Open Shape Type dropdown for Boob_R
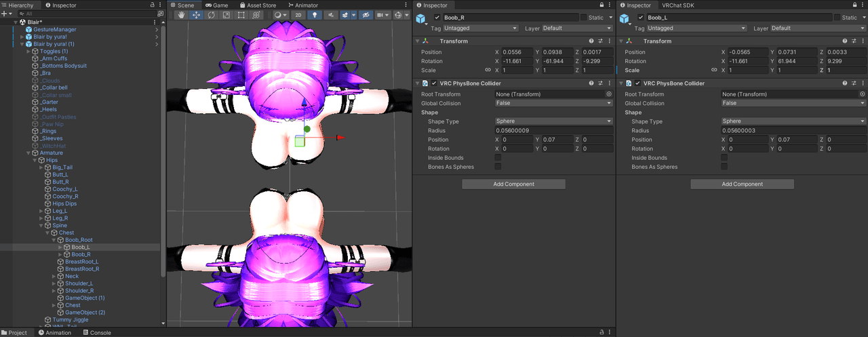The height and width of the screenshot is (337, 868). pos(554,121)
